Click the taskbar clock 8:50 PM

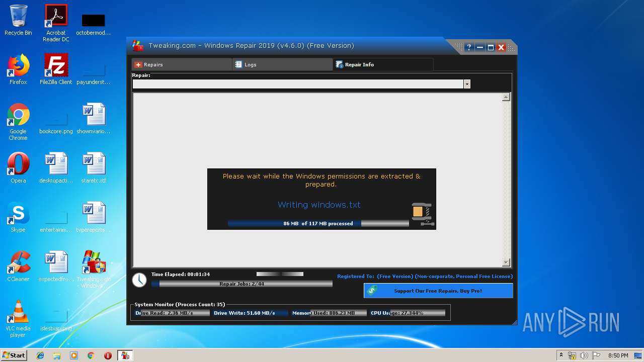[x=618, y=355]
